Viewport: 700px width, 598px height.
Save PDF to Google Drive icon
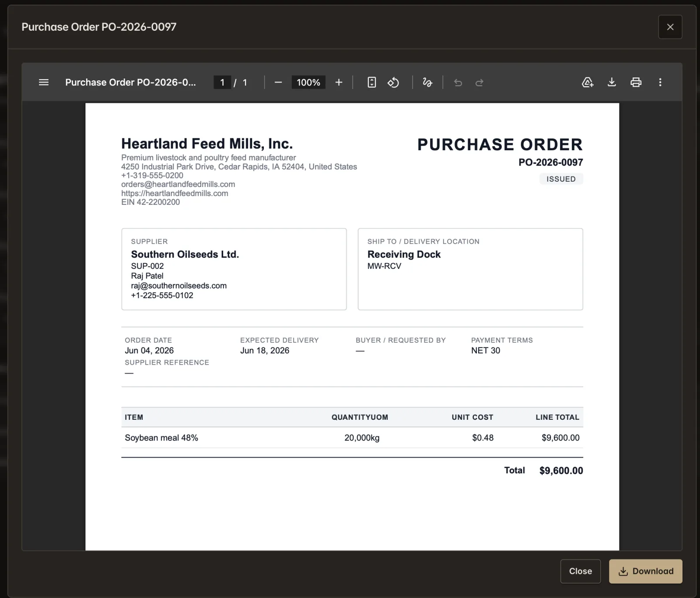click(x=588, y=82)
